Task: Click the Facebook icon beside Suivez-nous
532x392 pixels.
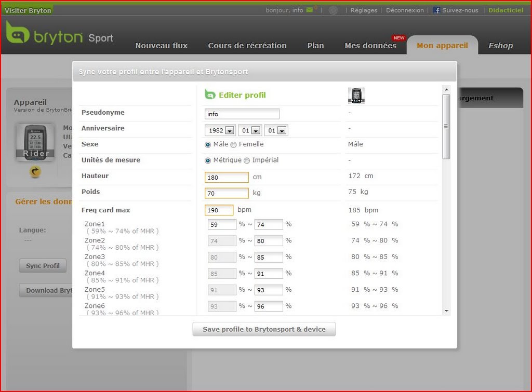Action: (436, 10)
